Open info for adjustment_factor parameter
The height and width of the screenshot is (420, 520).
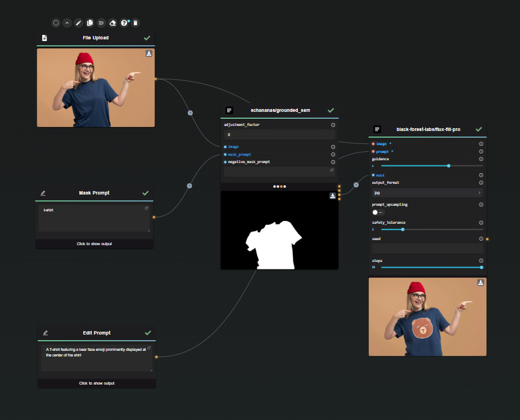pyautogui.click(x=333, y=125)
